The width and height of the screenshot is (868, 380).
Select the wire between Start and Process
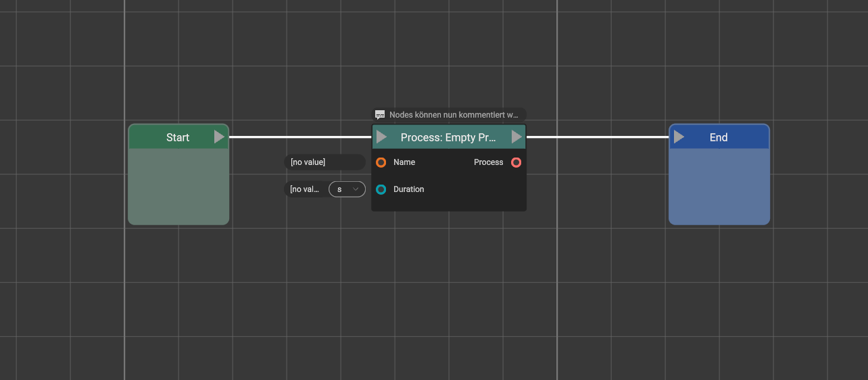300,137
